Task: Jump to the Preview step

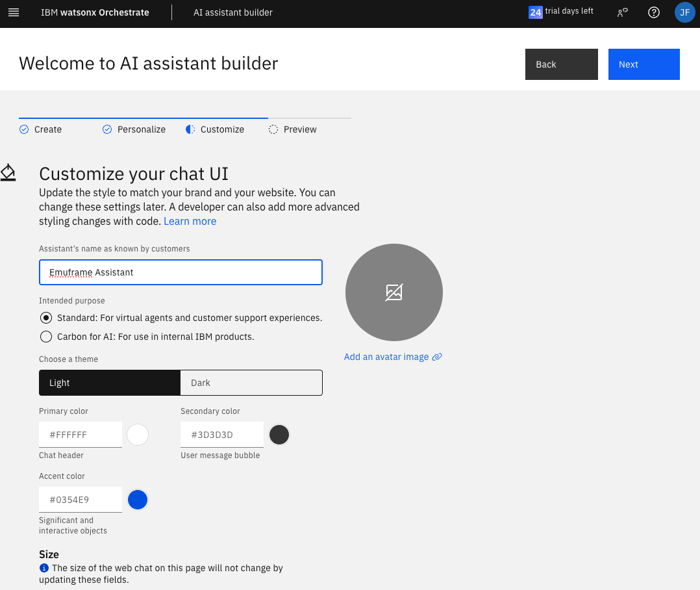Action: [300, 129]
